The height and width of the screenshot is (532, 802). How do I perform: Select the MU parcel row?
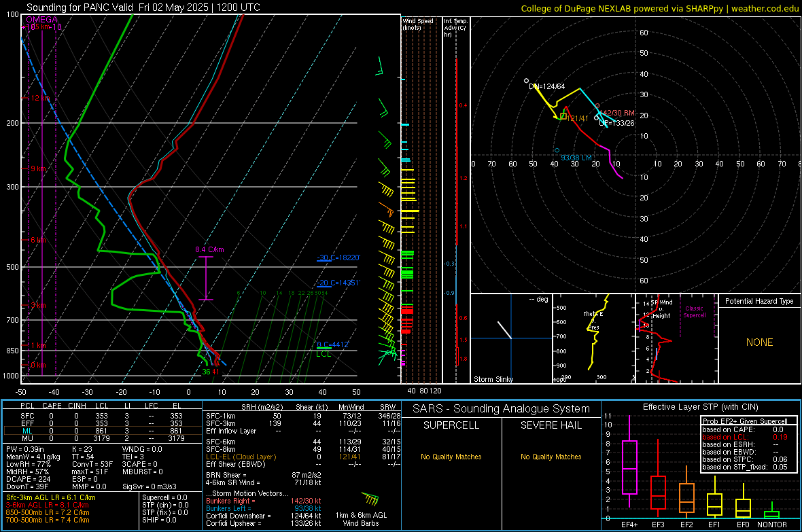pos(103,438)
